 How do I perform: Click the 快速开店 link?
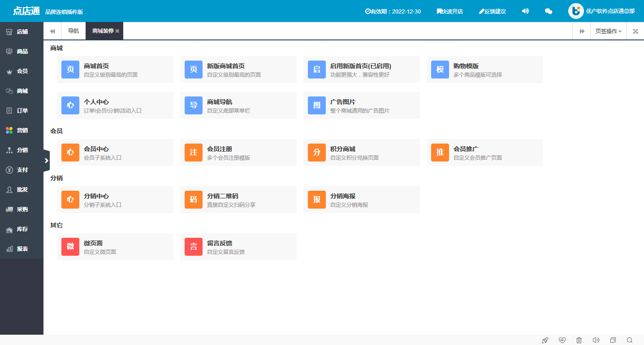click(450, 11)
